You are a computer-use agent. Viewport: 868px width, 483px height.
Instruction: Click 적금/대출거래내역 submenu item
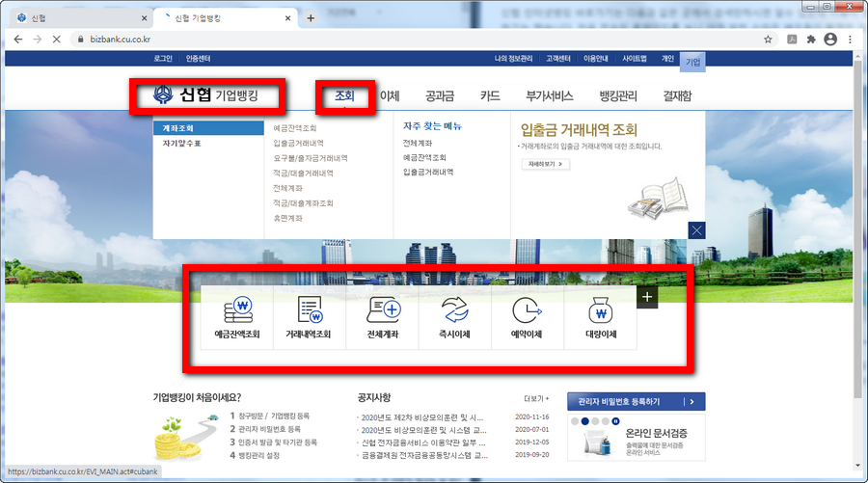(x=303, y=174)
